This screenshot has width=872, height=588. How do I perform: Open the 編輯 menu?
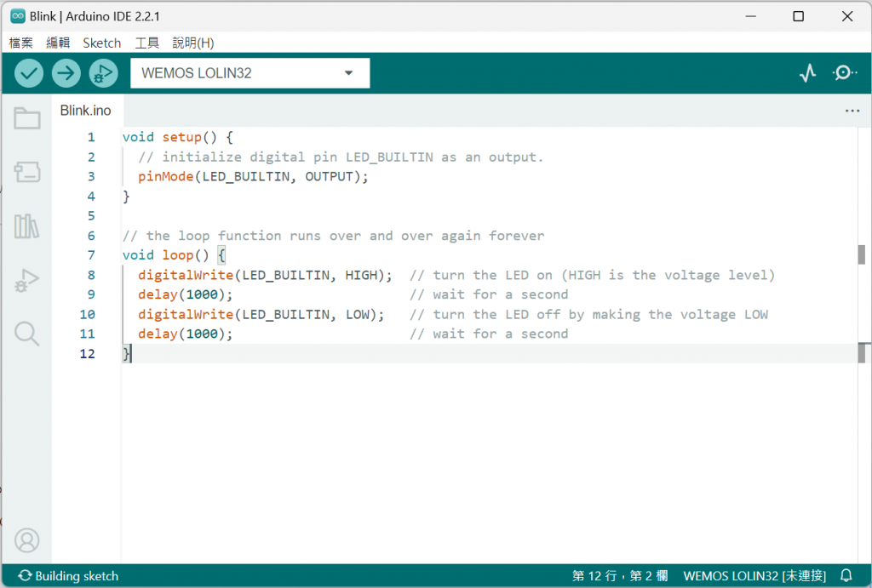click(x=58, y=43)
